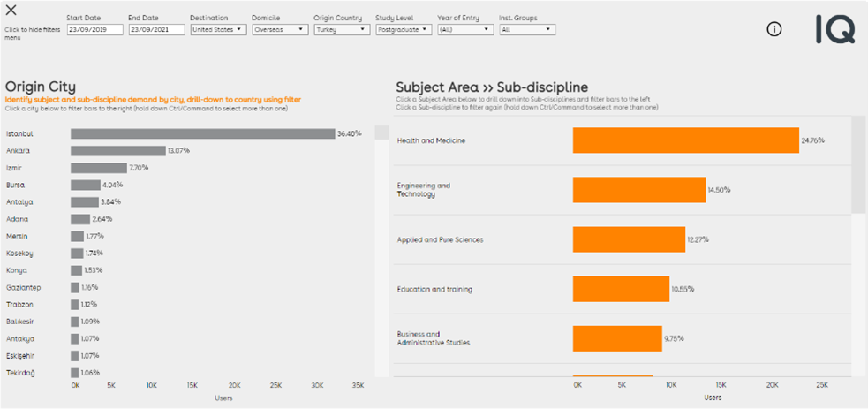Image resolution: width=868 pixels, height=409 pixels.
Task: Expand the Domicile filter dropdown
Action: [279, 29]
